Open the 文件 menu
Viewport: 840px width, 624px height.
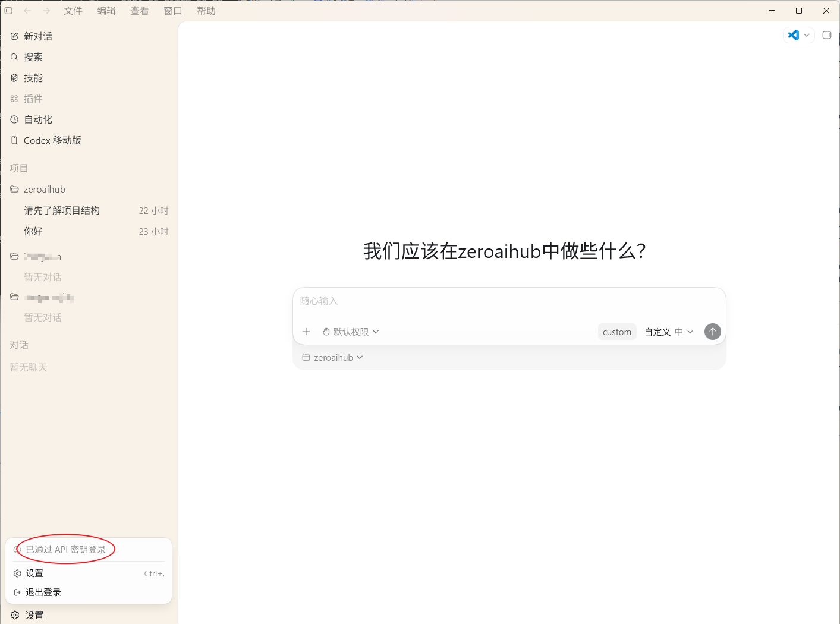click(x=73, y=11)
